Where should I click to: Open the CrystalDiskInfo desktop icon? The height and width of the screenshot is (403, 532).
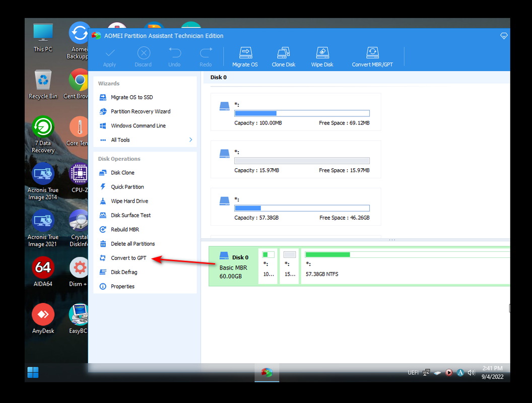coord(79,228)
